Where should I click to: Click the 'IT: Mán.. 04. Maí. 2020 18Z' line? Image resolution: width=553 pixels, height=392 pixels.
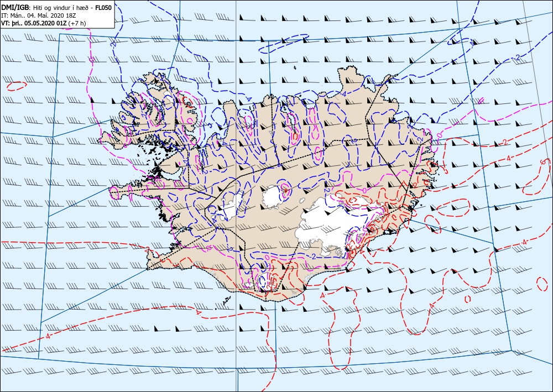pos(39,15)
